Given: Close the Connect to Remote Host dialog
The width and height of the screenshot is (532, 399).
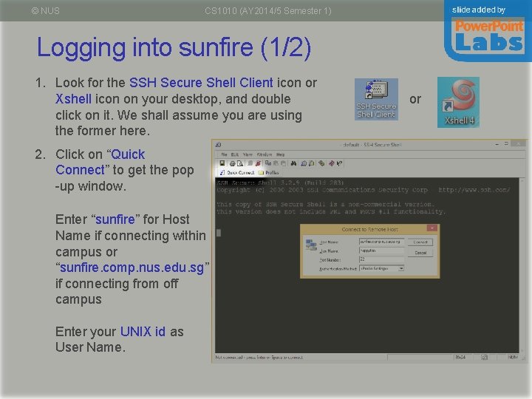Looking at the screenshot, I should tap(432, 228).
